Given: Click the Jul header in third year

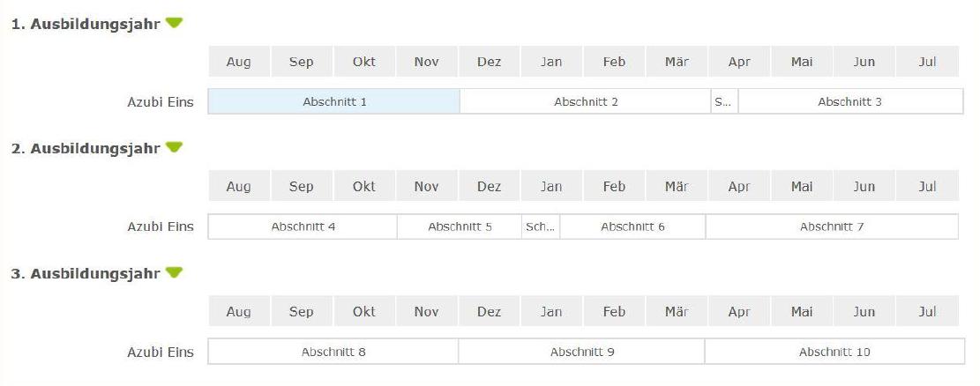Looking at the screenshot, I should point(927,311).
